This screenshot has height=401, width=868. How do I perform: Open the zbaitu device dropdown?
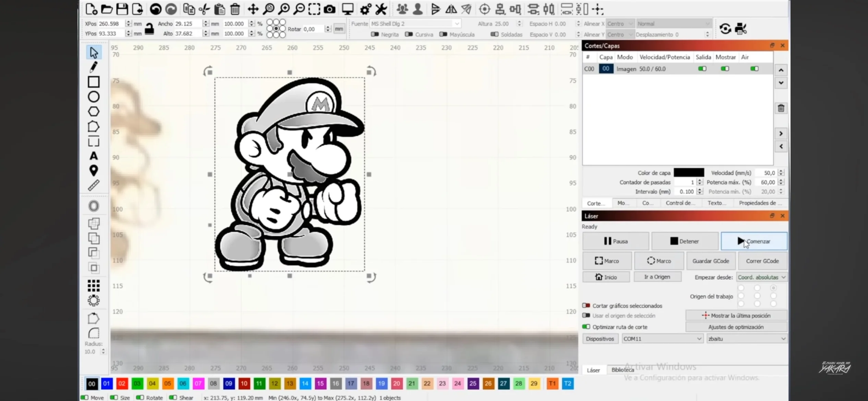[746, 339]
